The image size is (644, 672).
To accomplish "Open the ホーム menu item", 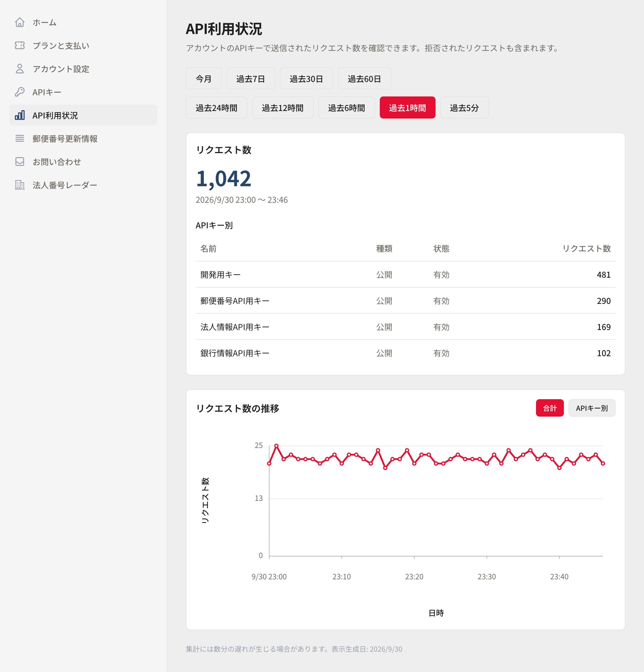I will [83, 22].
